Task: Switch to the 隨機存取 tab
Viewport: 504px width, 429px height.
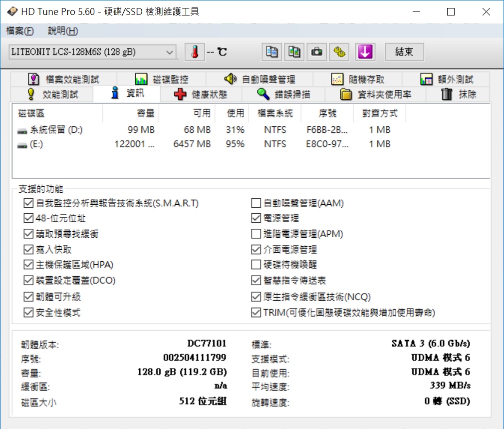Action: [358, 79]
